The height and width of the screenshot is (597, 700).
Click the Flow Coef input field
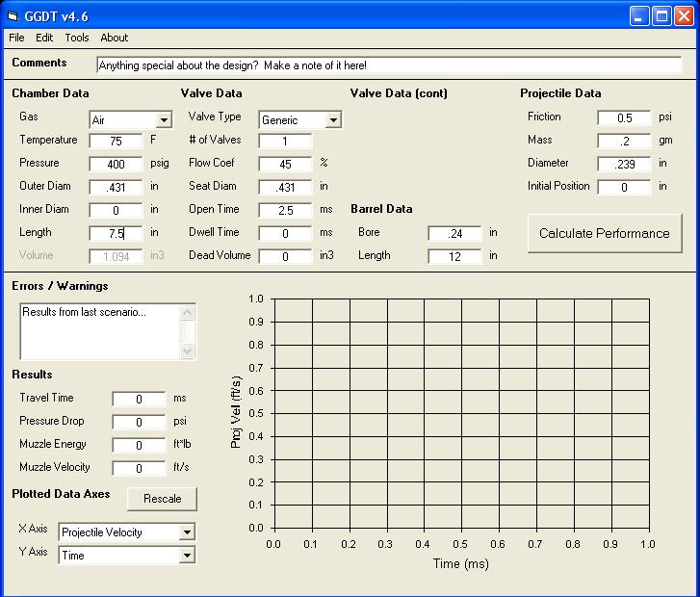point(285,164)
